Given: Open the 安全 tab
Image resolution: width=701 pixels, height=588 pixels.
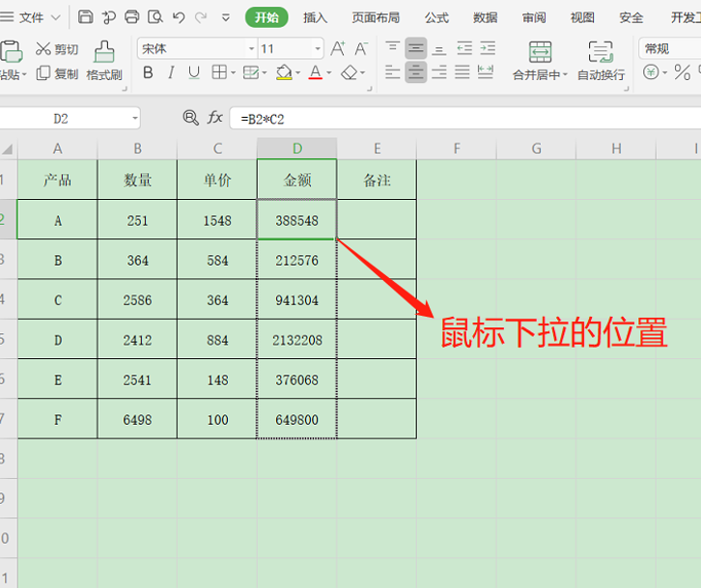Looking at the screenshot, I should point(631,17).
